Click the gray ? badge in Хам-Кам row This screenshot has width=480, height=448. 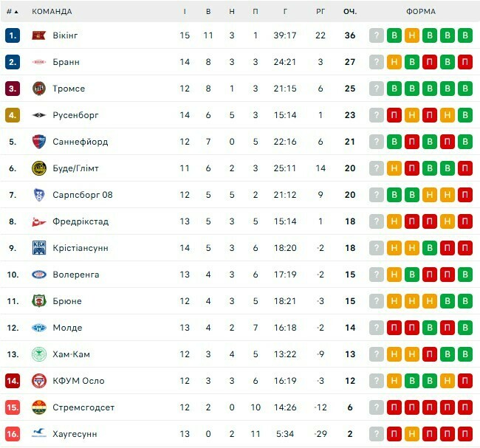click(x=377, y=354)
